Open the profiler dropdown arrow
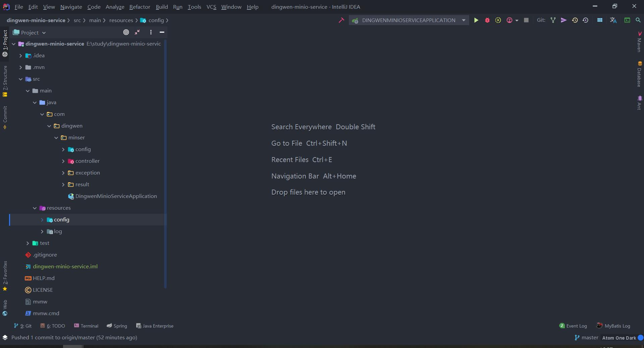644x348 pixels. pyautogui.click(x=517, y=21)
